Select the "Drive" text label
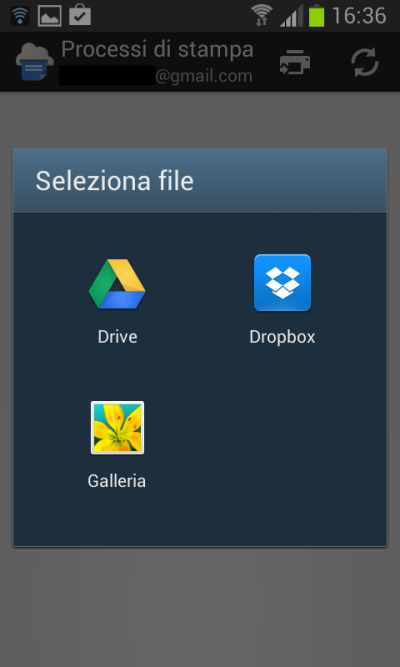 [117, 337]
